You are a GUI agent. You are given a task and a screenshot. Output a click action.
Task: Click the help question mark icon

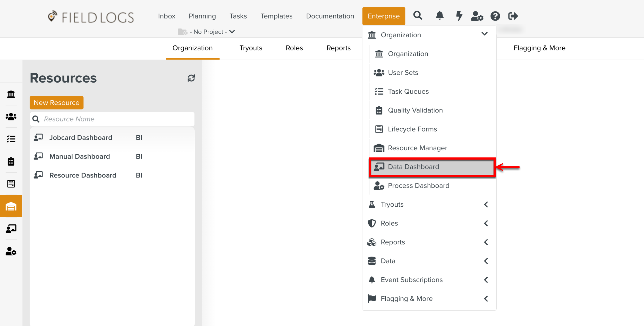(495, 16)
